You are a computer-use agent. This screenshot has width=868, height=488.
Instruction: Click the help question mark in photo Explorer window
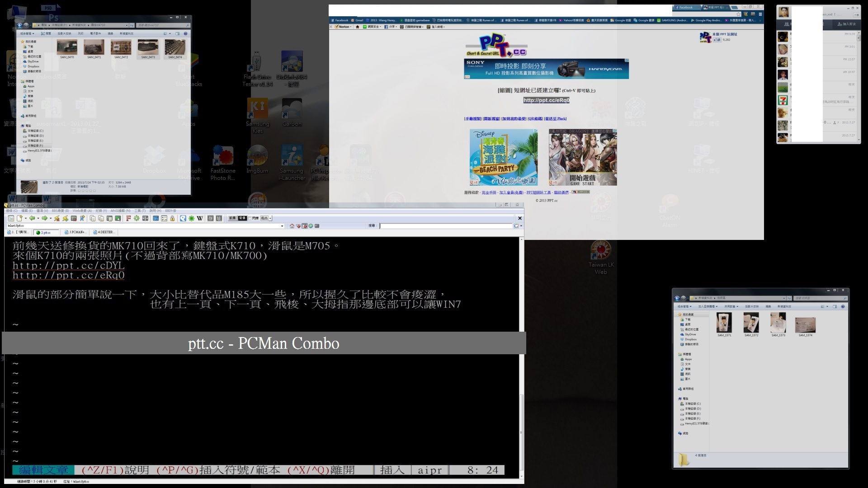coord(185,33)
